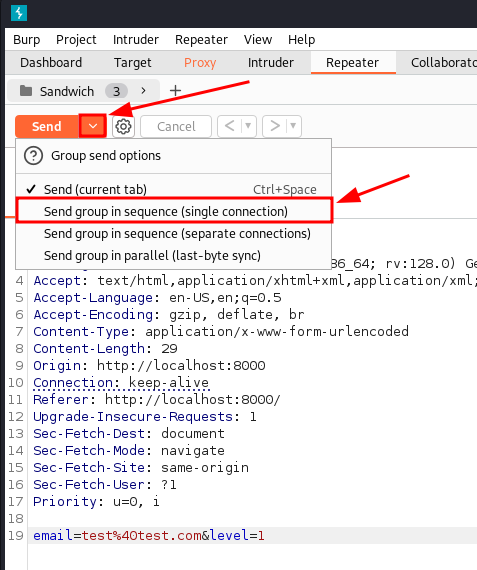Click the Sec-Fetch-User header line
The image size is (477, 570).
tap(105, 485)
